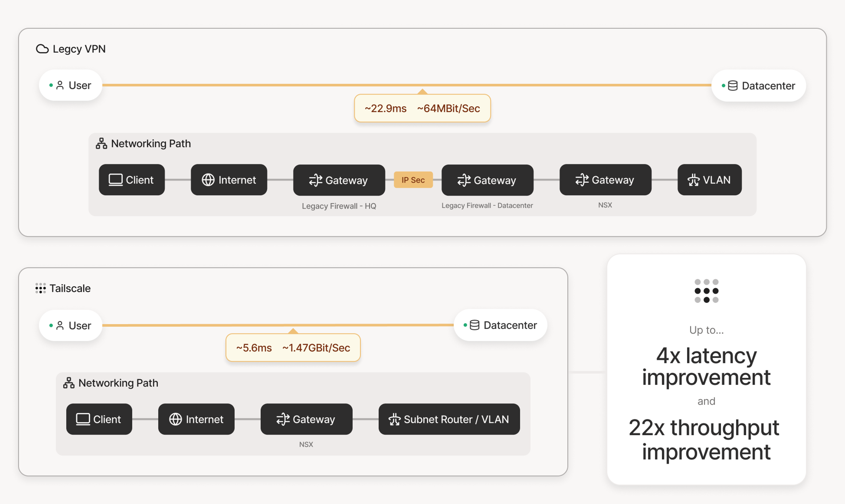Click green status dot in Legacy VPN User pill

[51, 85]
